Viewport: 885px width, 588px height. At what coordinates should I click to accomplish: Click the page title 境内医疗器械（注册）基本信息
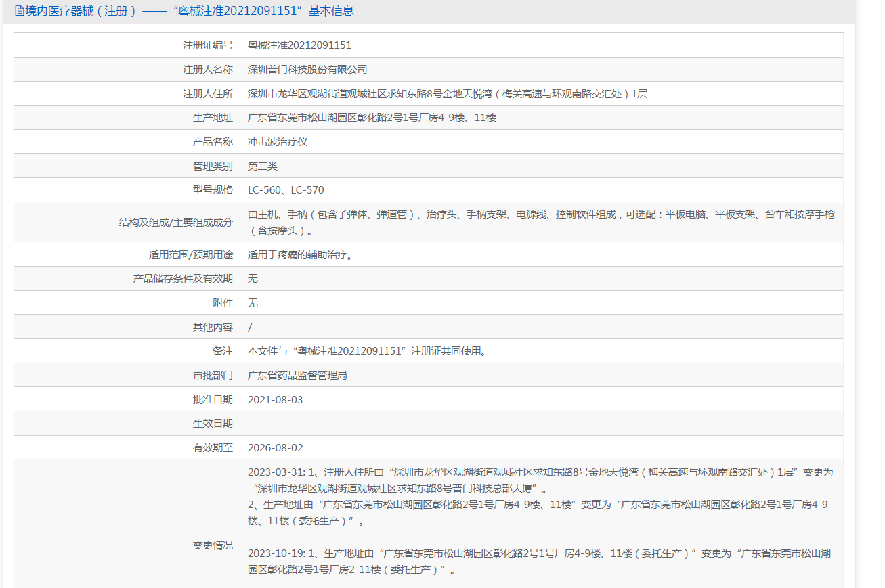click(189, 11)
